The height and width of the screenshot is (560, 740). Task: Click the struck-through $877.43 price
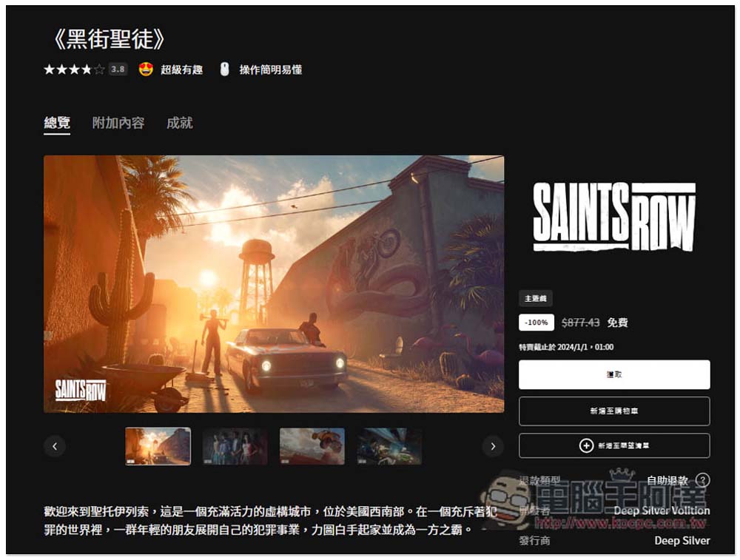coord(580,323)
